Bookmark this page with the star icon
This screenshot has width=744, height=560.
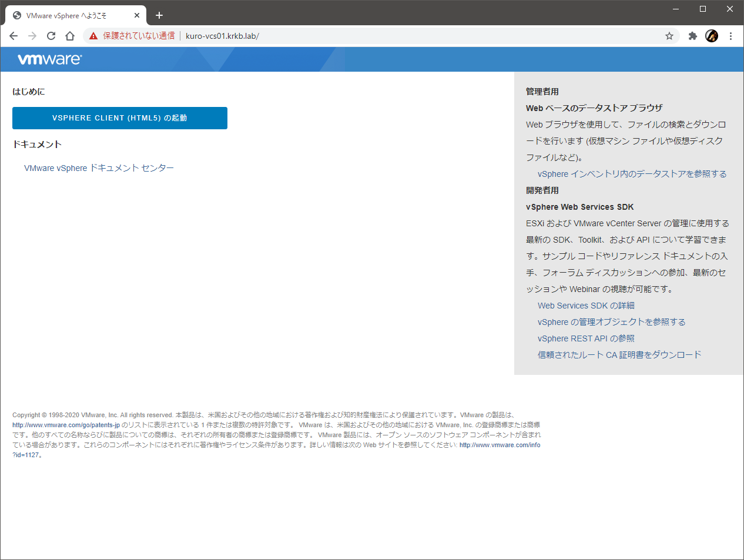669,36
